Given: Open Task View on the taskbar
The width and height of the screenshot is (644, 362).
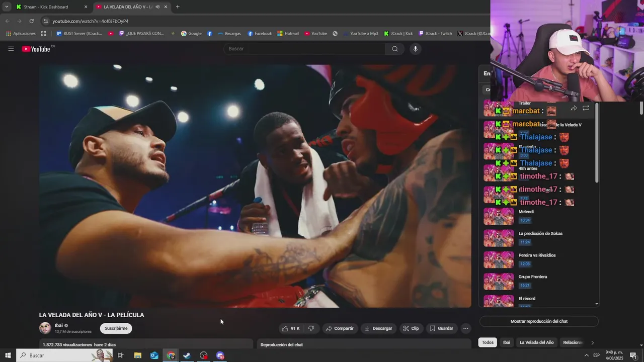Looking at the screenshot, I should (x=121, y=355).
